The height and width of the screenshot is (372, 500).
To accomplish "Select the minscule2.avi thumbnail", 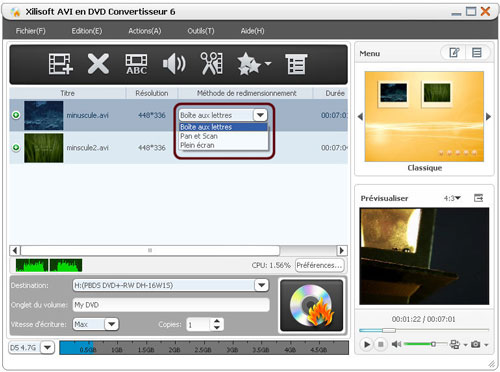I will (x=44, y=148).
